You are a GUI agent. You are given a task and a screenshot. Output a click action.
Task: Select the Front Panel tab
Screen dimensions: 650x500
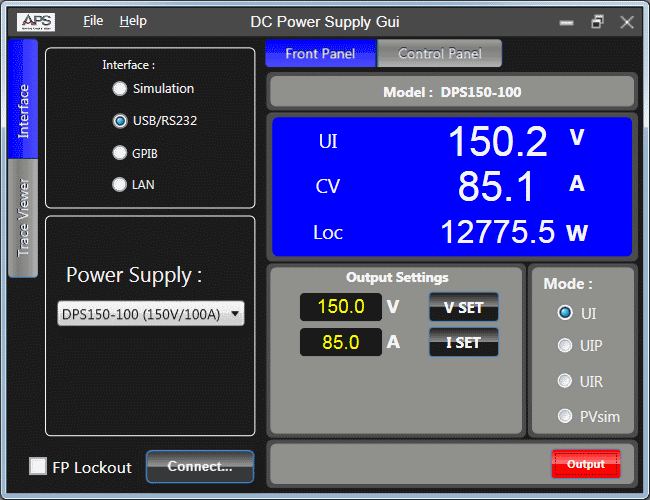(x=320, y=54)
